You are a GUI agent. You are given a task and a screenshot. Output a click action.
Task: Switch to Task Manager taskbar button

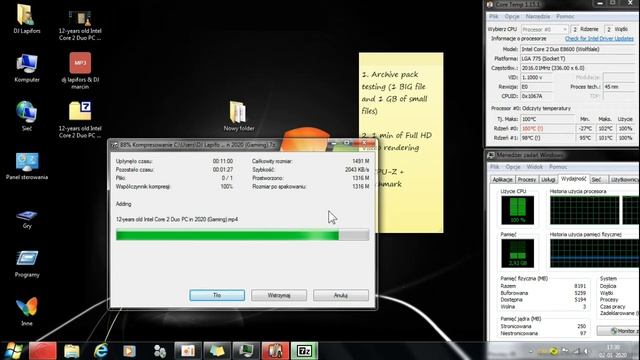246,351
